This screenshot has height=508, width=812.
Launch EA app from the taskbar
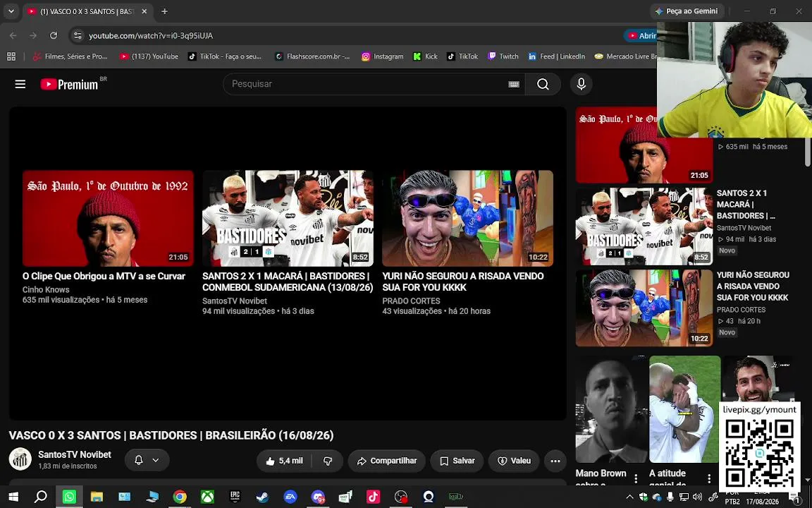pyautogui.click(x=290, y=497)
